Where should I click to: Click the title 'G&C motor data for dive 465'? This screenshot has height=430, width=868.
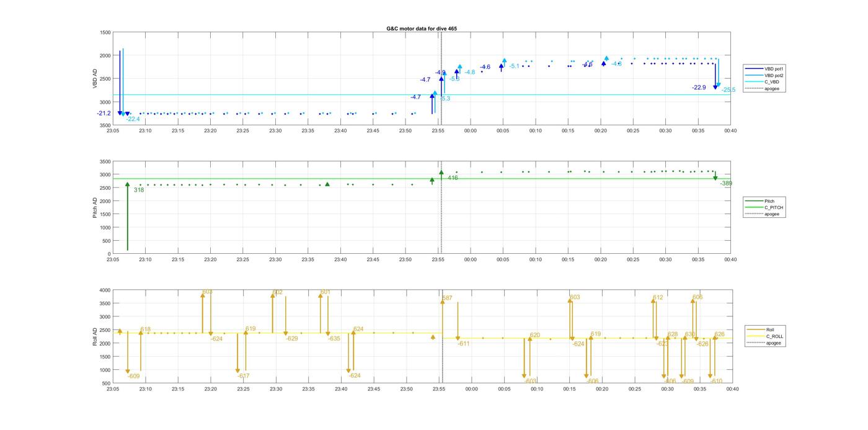pos(422,29)
